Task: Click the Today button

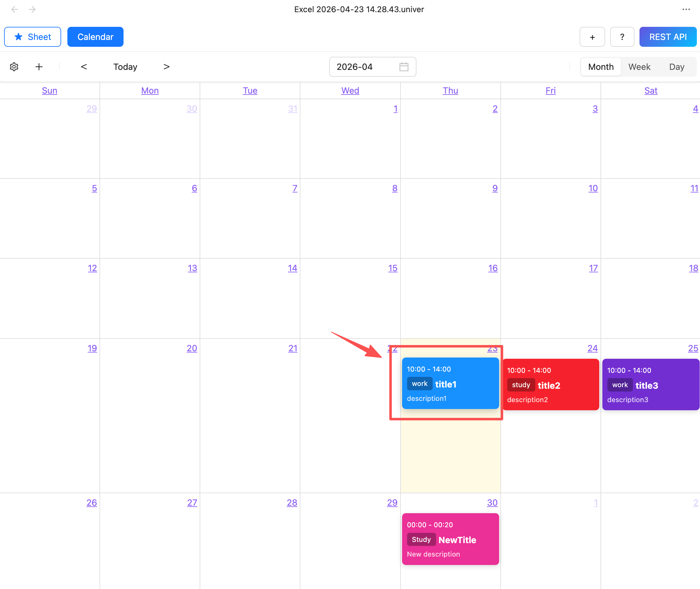Action: (x=125, y=67)
